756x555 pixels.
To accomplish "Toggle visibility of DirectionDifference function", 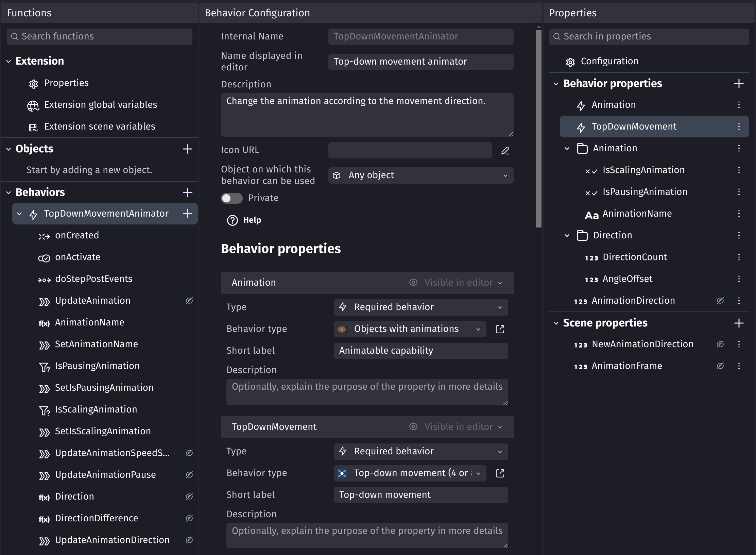I will pyautogui.click(x=189, y=518).
